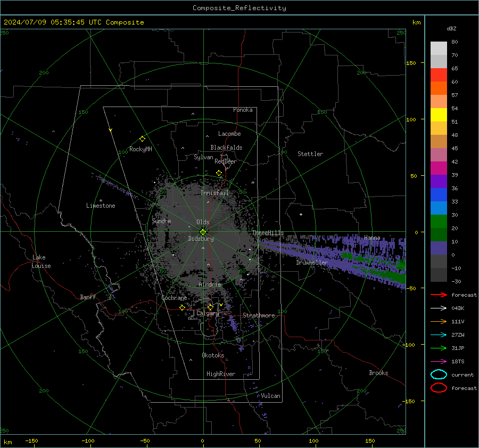Click the Lacombe city label
479x448 pixels.
click(229, 134)
